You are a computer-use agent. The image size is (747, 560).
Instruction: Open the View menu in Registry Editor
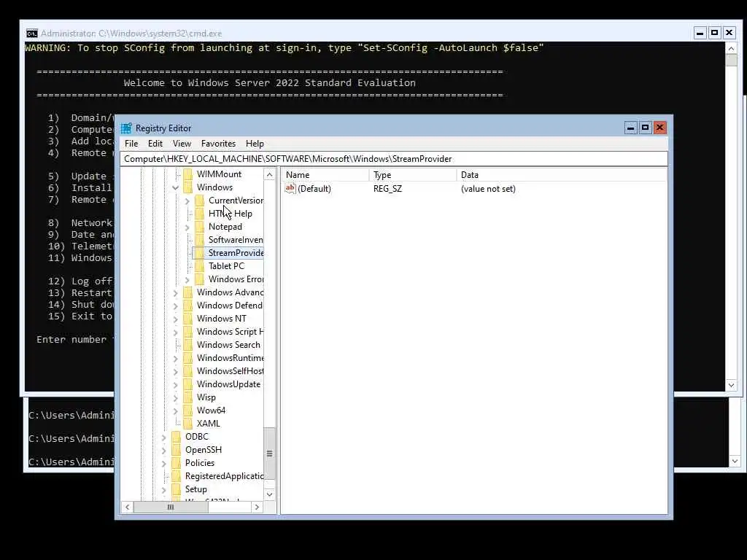click(182, 144)
